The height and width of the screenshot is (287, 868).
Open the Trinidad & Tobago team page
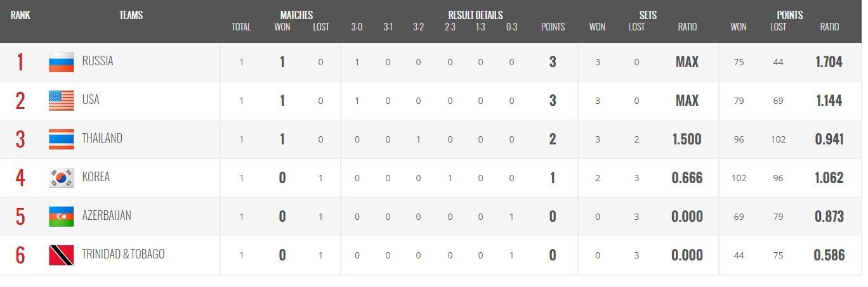(x=123, y=255)
